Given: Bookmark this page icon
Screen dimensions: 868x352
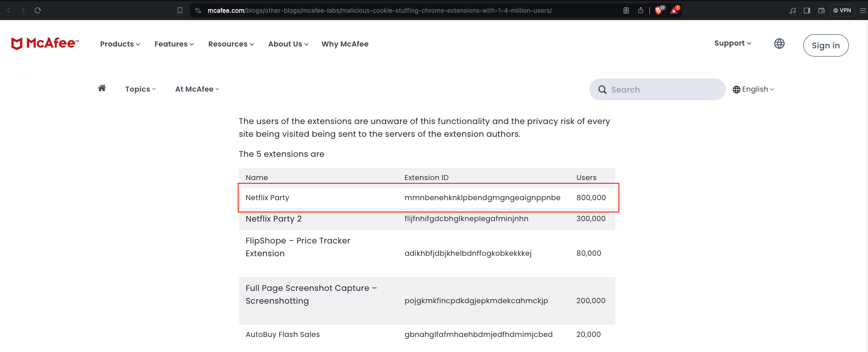Looking at the screenshot, I should click(180, 10).
